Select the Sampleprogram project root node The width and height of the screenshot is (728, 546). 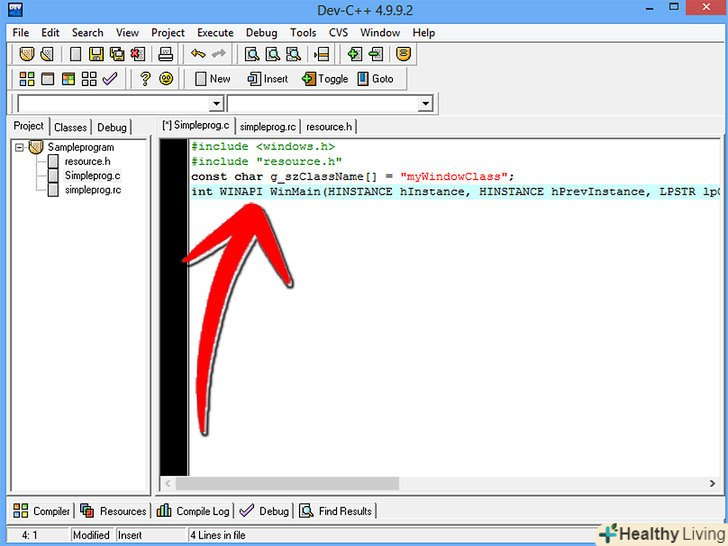pyautogui.click(x=81, y=148)
